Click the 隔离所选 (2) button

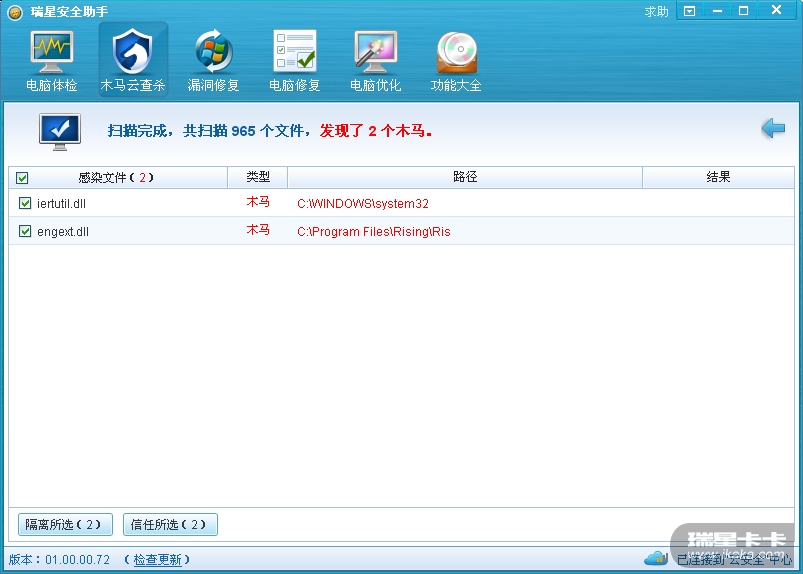[x=65, y=524]
